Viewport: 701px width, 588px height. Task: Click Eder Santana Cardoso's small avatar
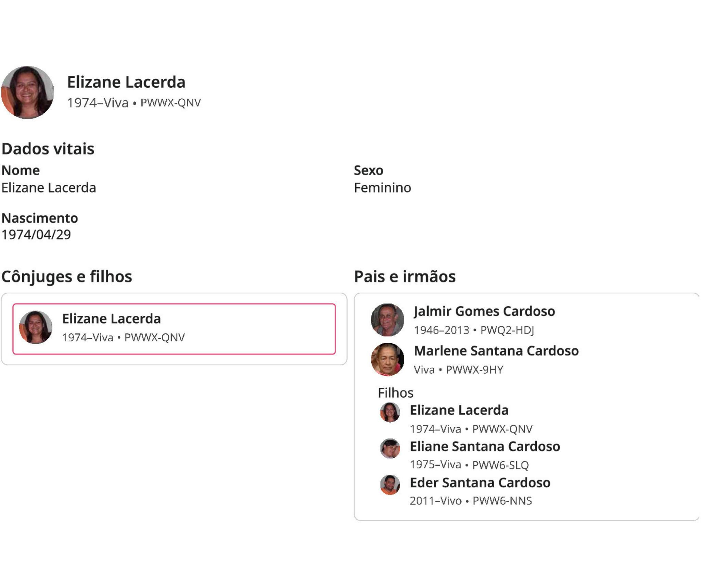(x=390, y=485)
